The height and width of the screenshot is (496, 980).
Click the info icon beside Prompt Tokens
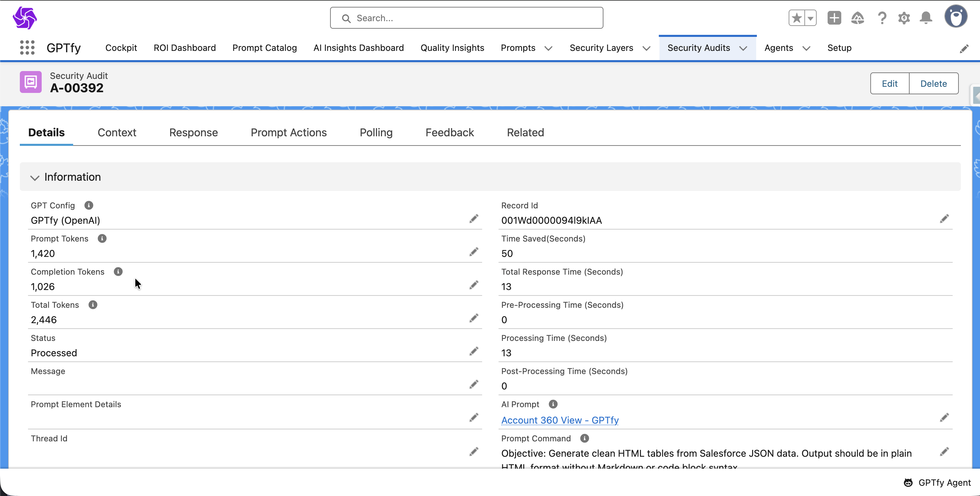102,238
